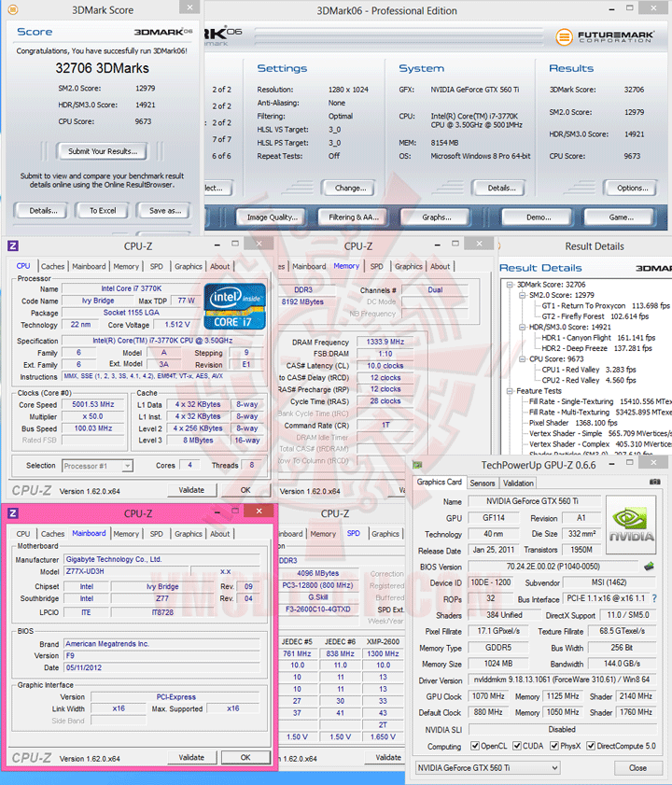Image resolution: width=672 pixels, height=785 pixels.
Task: Click the Submit Your Results button
Action: 102,151
